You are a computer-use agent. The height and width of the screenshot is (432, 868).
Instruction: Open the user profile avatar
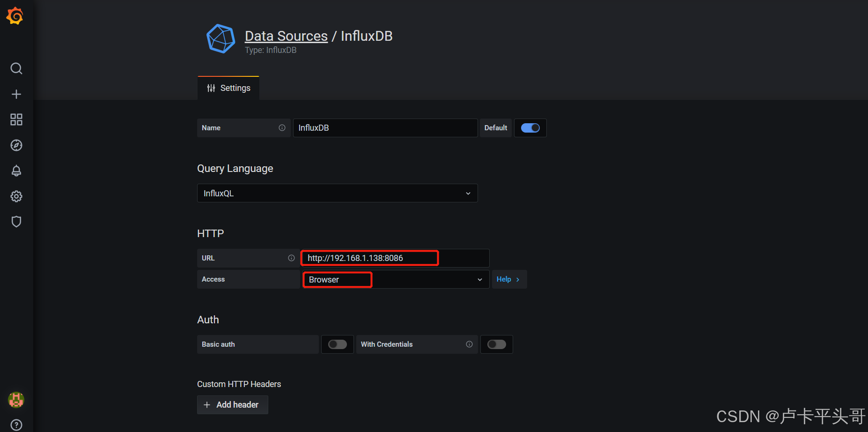[16, 400]
